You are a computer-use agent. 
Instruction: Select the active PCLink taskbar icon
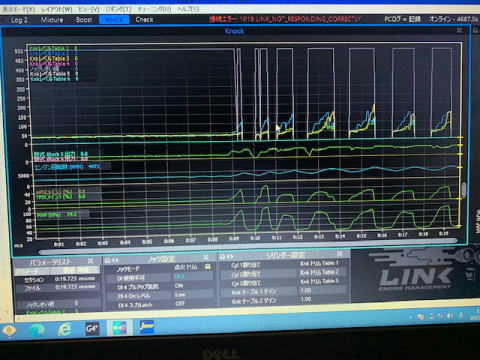(x=119, y=328)
